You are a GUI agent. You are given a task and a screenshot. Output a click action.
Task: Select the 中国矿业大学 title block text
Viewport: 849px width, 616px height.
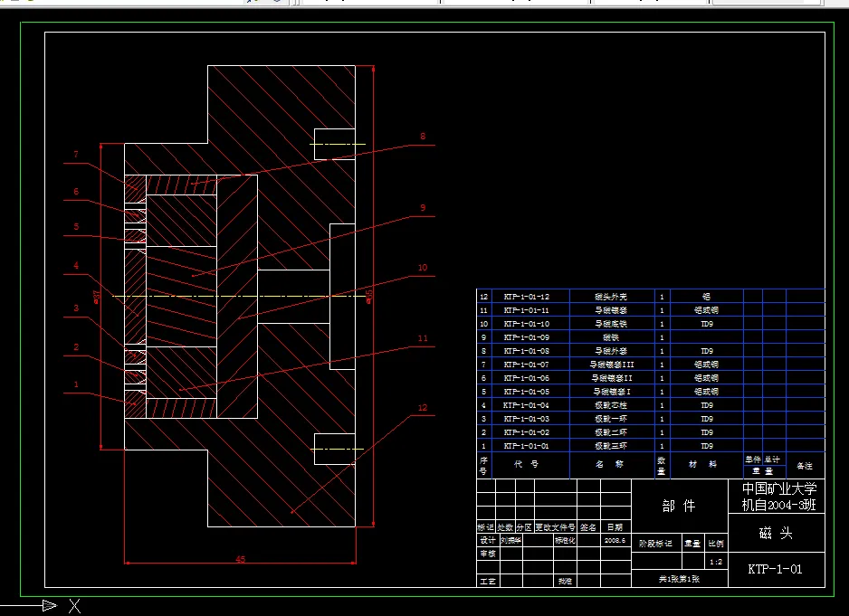(779, 488)
